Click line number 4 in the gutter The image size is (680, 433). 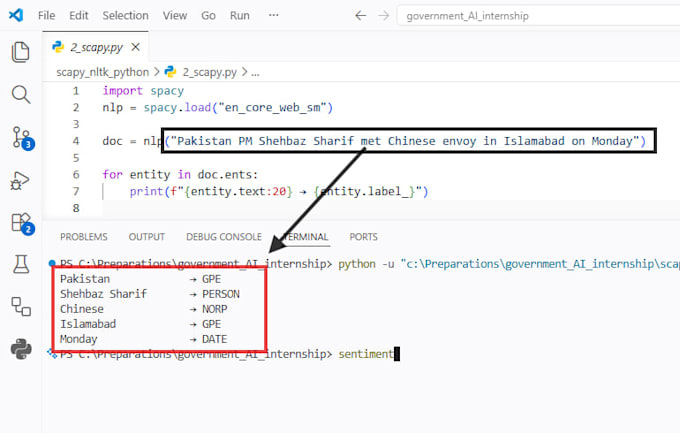(x=76, y=141)
